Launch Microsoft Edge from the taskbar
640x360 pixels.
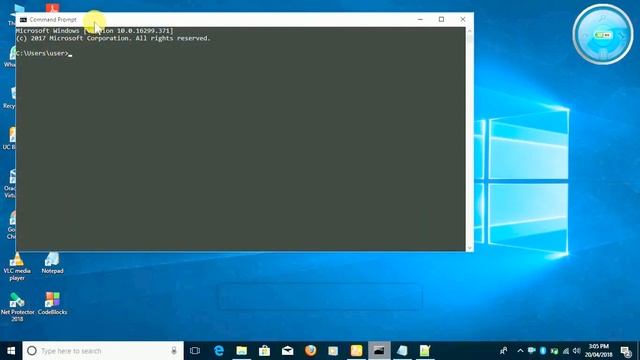click(x=219, y=351)
